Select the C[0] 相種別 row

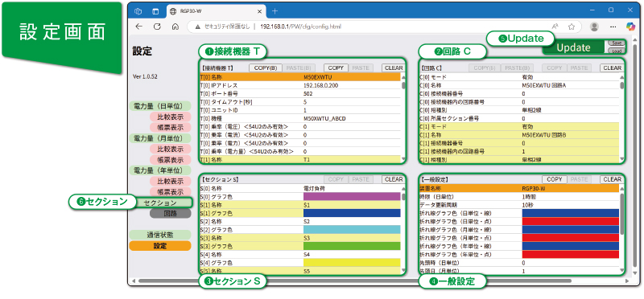pos(519,110)
